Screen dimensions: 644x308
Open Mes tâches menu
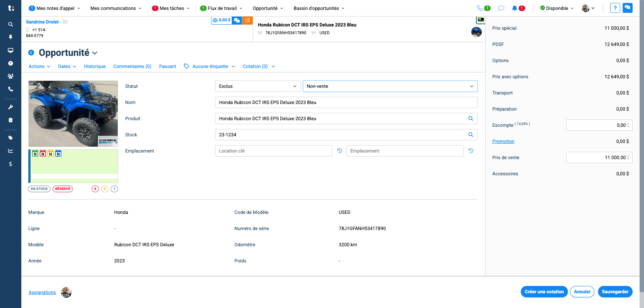(171, 8)
